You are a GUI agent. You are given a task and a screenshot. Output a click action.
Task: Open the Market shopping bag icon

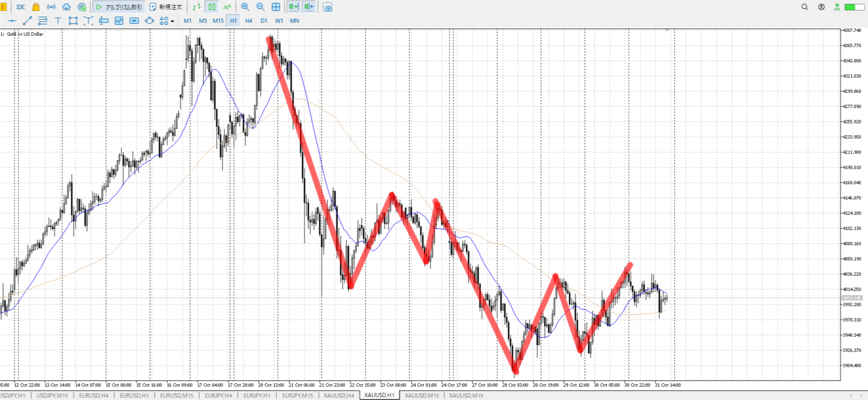(36, 7)
